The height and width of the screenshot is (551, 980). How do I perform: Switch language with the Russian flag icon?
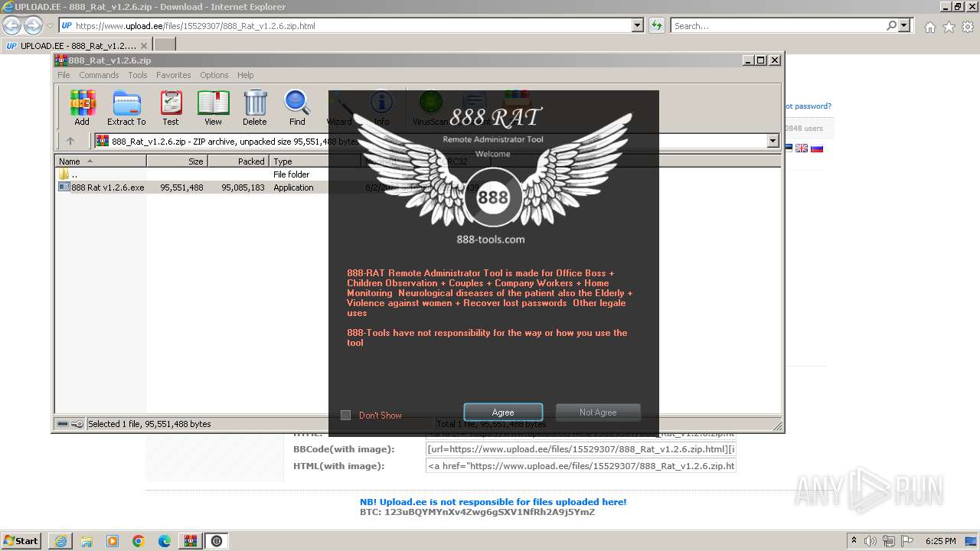(x=817, y=148)
